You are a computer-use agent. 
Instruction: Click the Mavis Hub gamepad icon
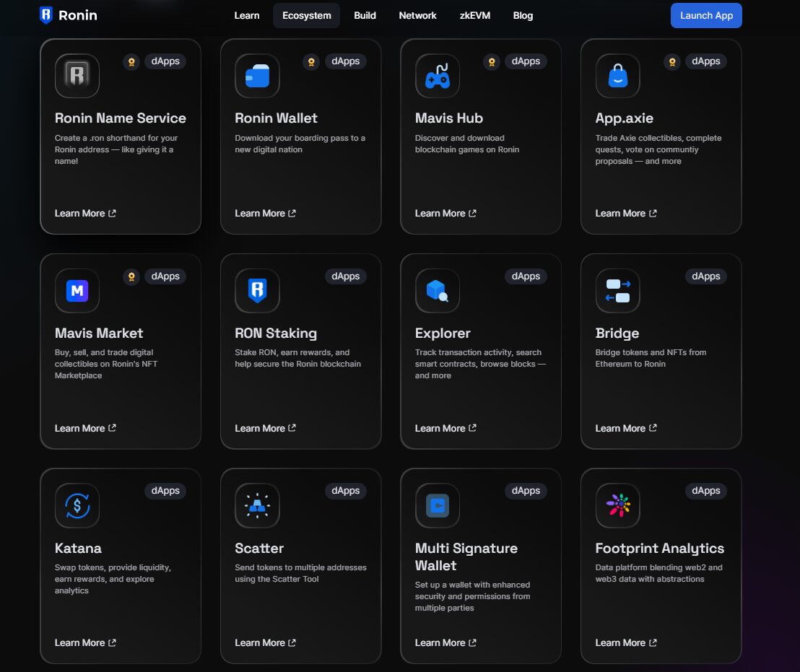pyautogui.click(x=438, y=76)
